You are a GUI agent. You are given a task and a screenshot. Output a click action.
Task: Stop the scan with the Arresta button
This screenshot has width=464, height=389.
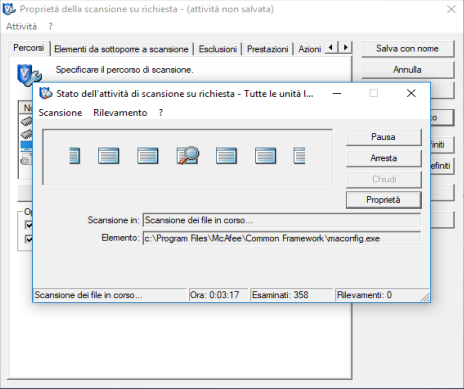click(384, 158)
